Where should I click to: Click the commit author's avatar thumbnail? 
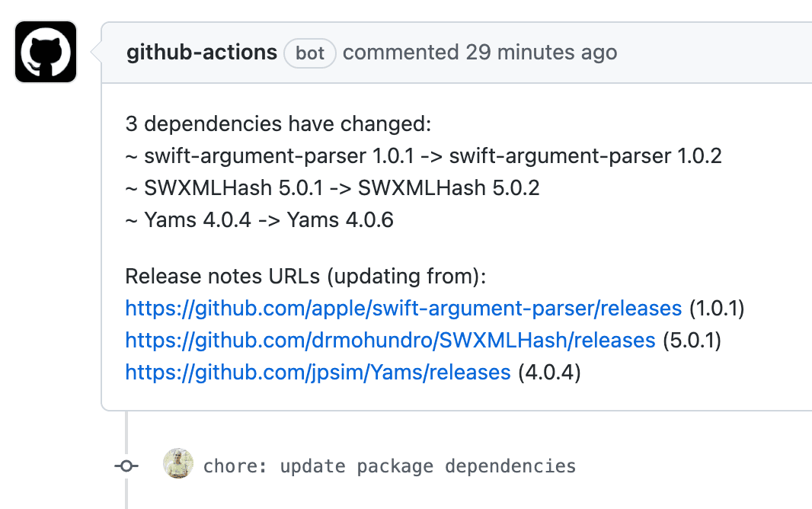(x=177, y=465)
